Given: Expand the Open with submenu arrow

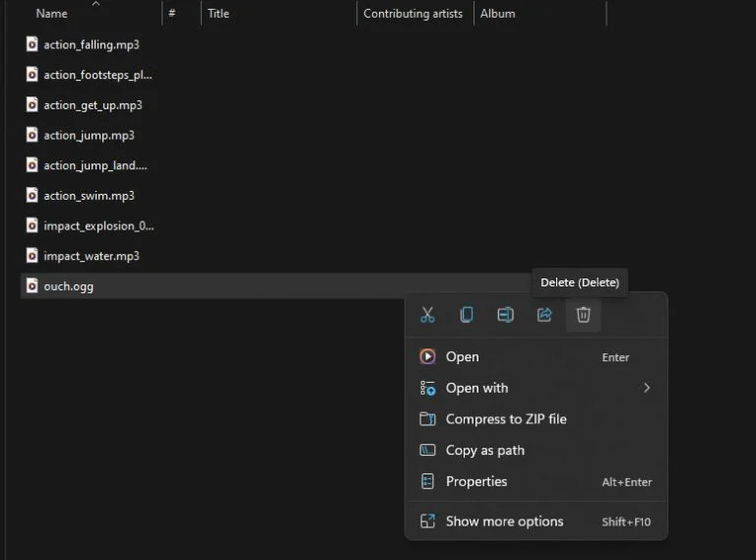Looking at the screenshot, I should (x=647, y=388).
